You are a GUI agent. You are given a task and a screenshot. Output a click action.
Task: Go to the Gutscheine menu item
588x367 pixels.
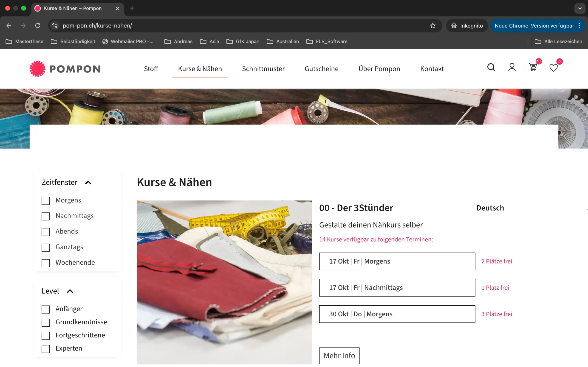(321, 69)
